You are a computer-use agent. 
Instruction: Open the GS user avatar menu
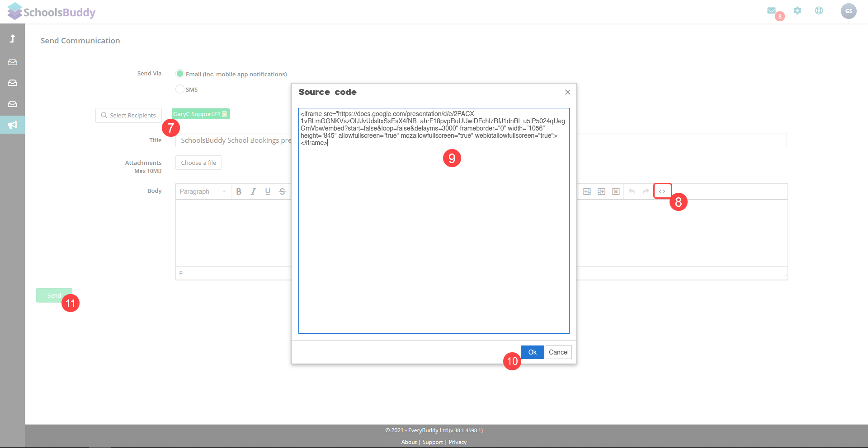click(849, 11)
